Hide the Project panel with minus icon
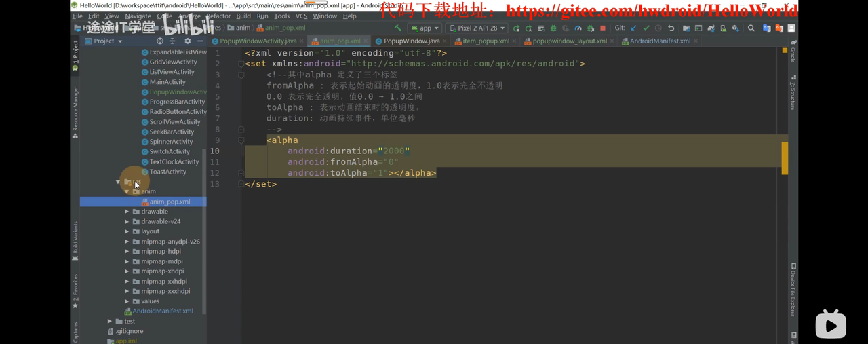Image resolution: width=868 pixels, height=344 pixels. click(x=200, y=41)
